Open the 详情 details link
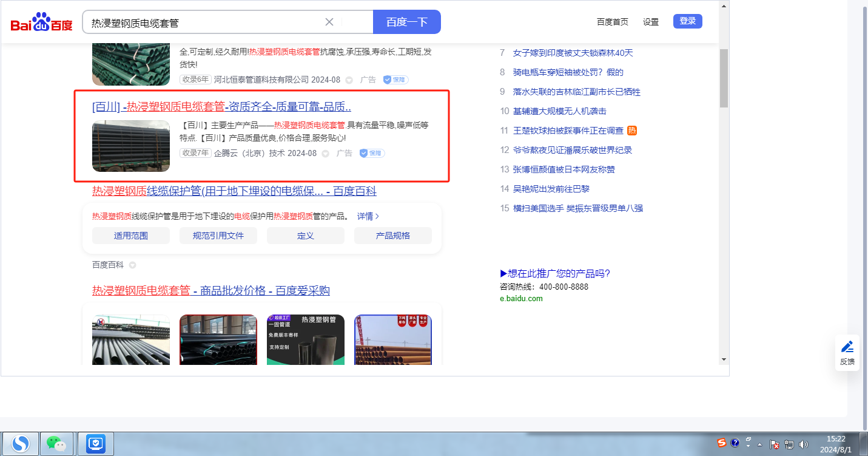 point(368,216)
